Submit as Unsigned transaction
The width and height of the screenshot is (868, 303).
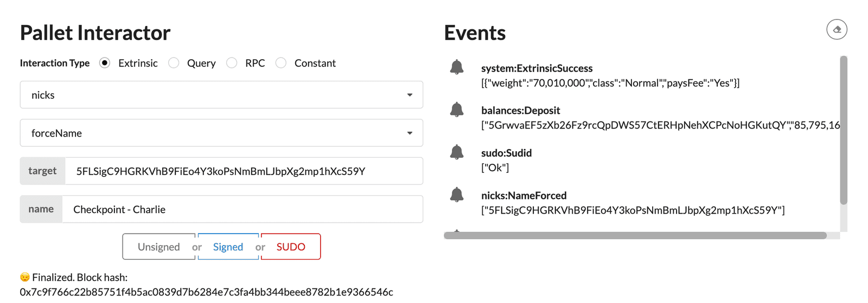click(x=158, y=247)
